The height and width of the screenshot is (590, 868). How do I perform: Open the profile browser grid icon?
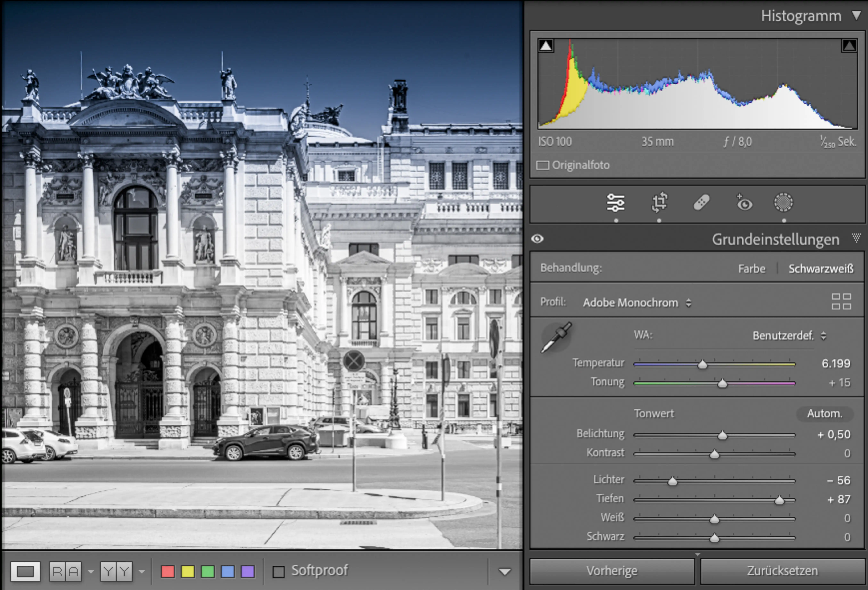pos(841,302)
